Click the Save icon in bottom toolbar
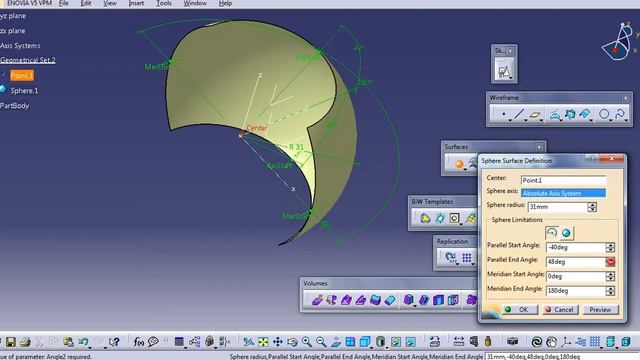Viewport: 640px width, 360px height. 10,342
